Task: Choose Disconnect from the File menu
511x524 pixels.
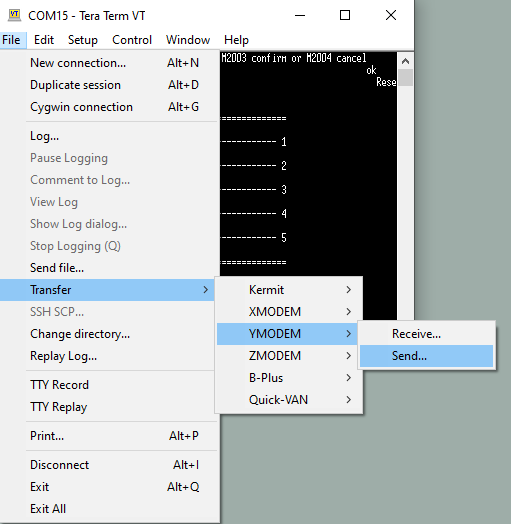Action: click(110, 465)
